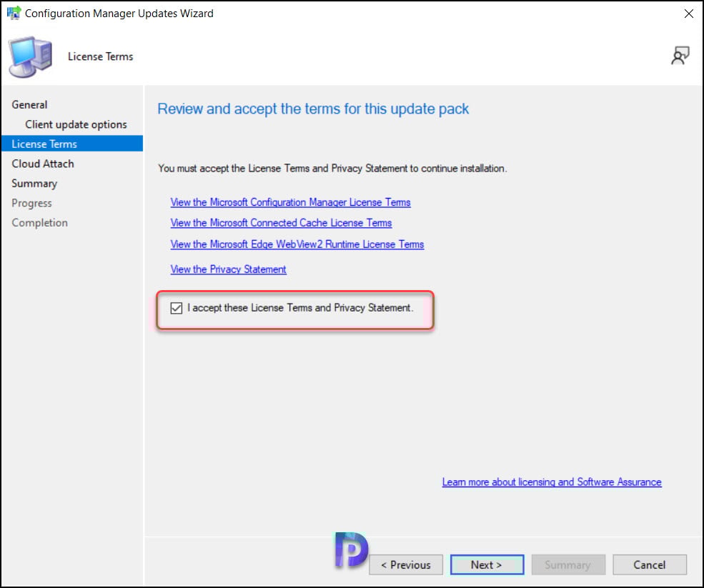Open Edge WebView2 Runtime License Terms link
This screenshot has height=588, width=704.
pos(297,244)
